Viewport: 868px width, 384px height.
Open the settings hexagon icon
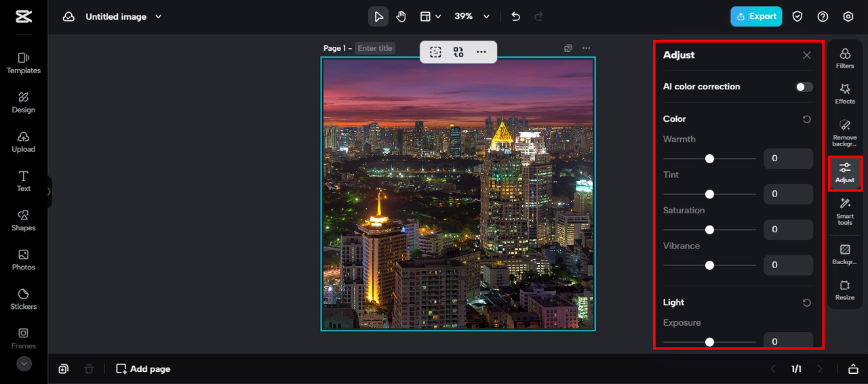click(x=848, y=17)
